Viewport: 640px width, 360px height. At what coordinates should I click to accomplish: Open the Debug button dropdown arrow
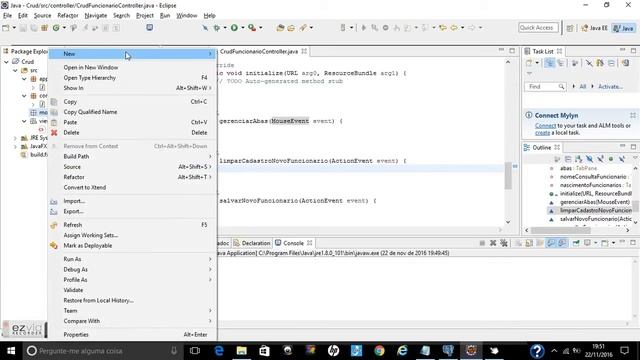(224, 28)
